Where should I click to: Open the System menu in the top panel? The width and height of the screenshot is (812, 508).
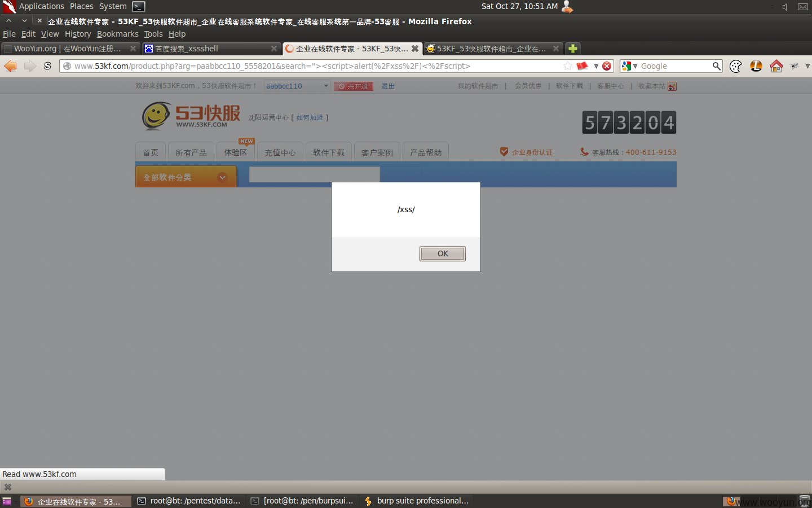click(113, 6)
